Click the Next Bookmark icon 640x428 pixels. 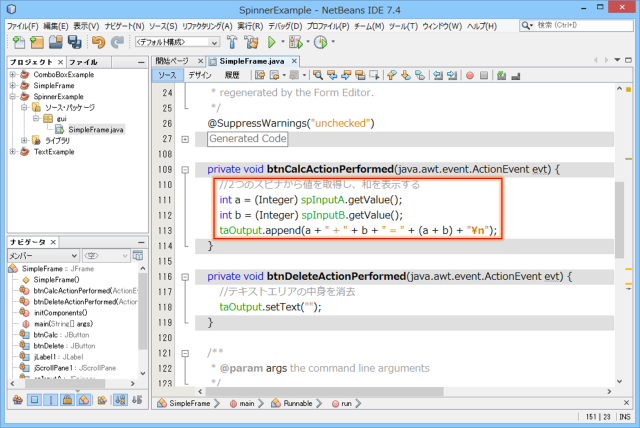tap(406, 75)
